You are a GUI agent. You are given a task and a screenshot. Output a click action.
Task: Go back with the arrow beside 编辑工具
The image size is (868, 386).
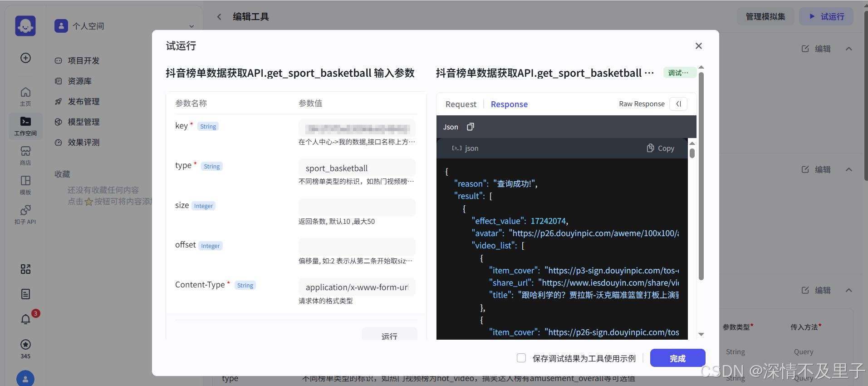[219, 17]
